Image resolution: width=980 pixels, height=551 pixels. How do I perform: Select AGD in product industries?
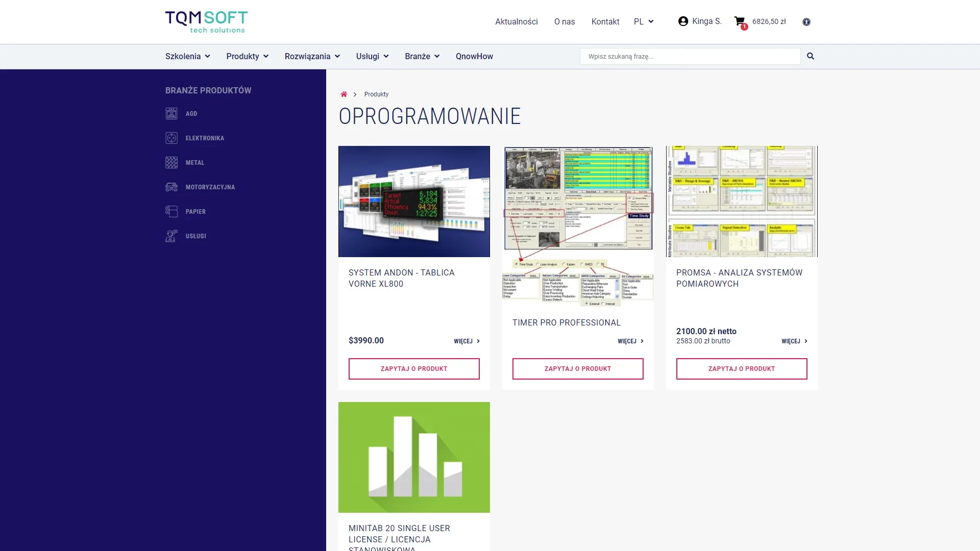[x=191, y=114]
